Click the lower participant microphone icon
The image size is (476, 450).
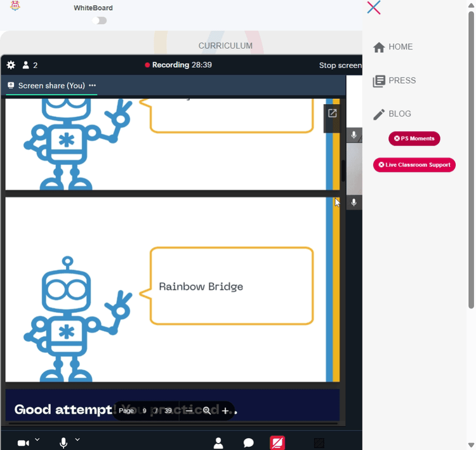[354, 202]
